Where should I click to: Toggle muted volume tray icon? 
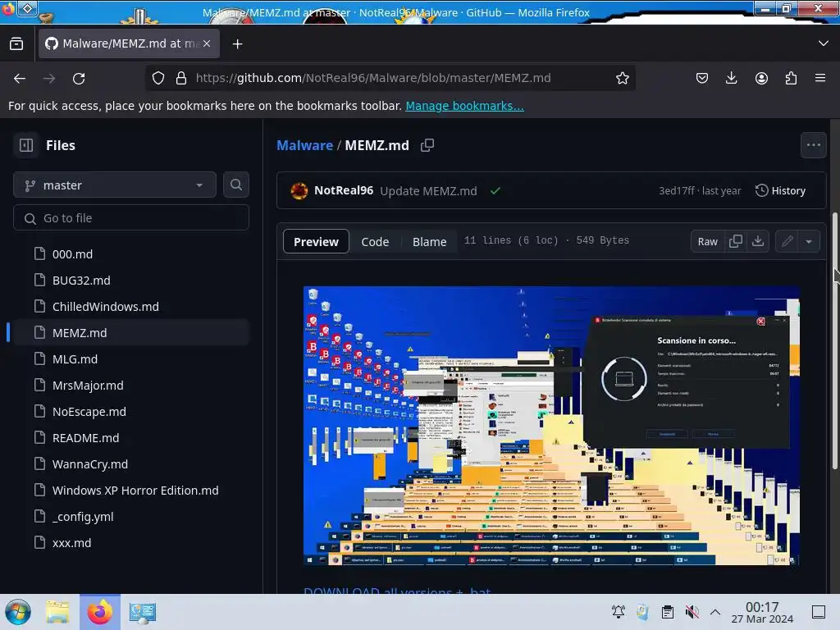692,612
